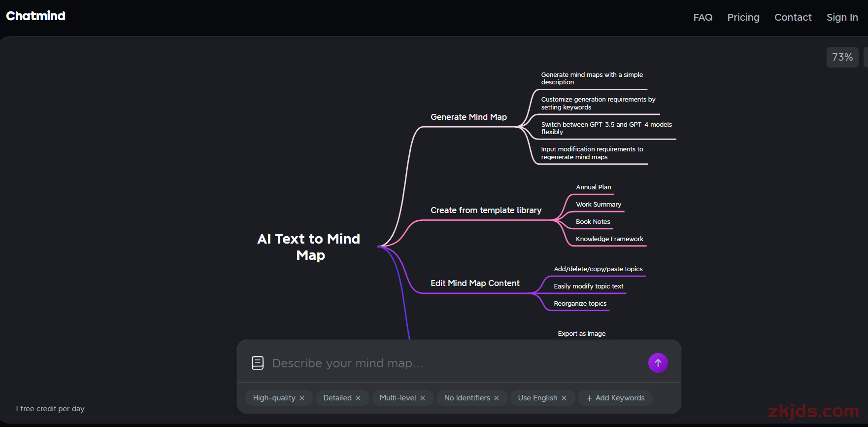This screenshot has width=868, height=427.
Task: Click Sign In
Action: pos(842,17)
